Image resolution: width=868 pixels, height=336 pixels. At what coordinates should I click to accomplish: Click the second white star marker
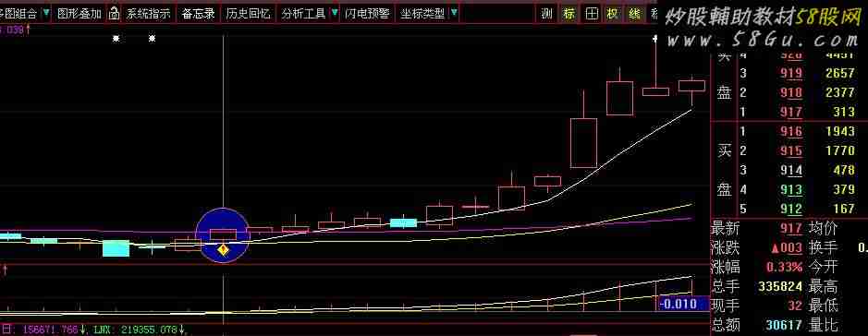[153, 39]
